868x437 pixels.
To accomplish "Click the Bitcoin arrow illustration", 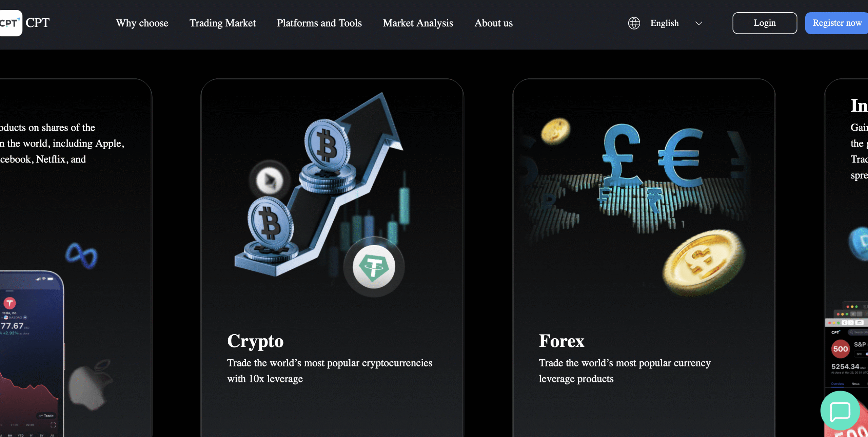I will coord(319,185).
